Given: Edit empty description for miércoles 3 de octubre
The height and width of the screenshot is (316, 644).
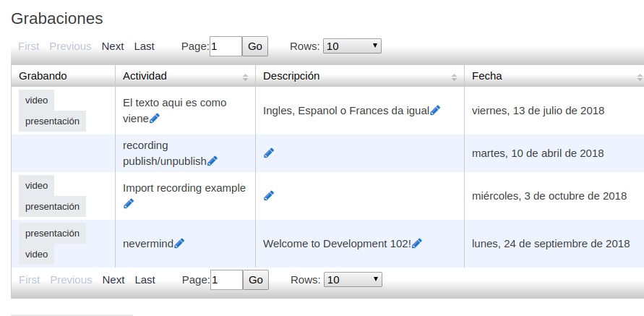Looking at the screenshot, I should [269, 195].
